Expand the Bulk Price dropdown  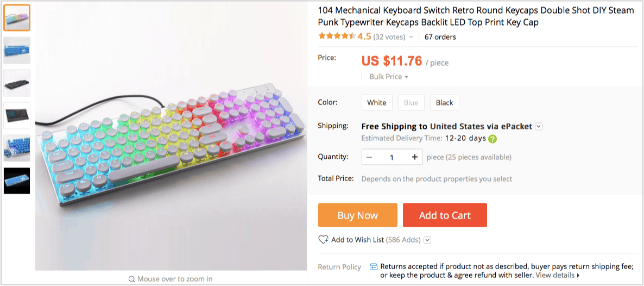pyautogui.click(x=389, y=77)
